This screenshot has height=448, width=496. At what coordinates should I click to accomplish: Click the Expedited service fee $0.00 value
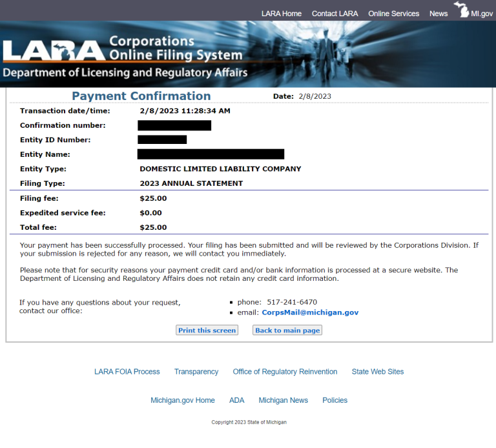150,213
